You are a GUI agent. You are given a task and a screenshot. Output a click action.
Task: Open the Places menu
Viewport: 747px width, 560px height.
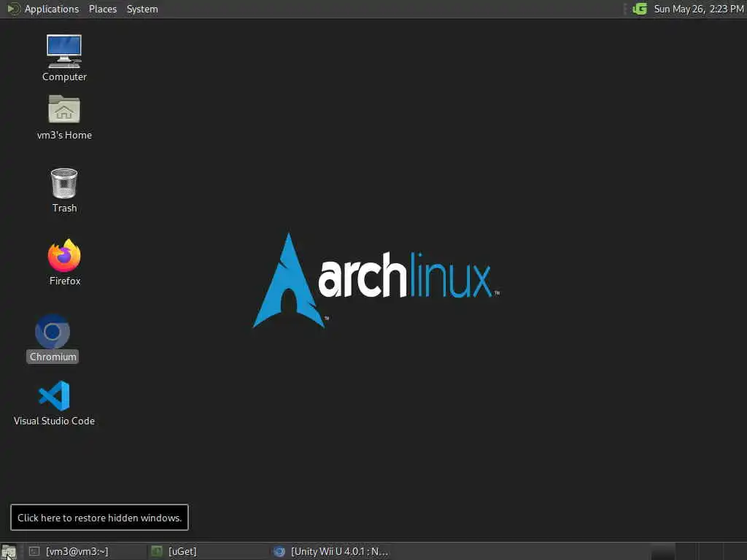[102, 9]
